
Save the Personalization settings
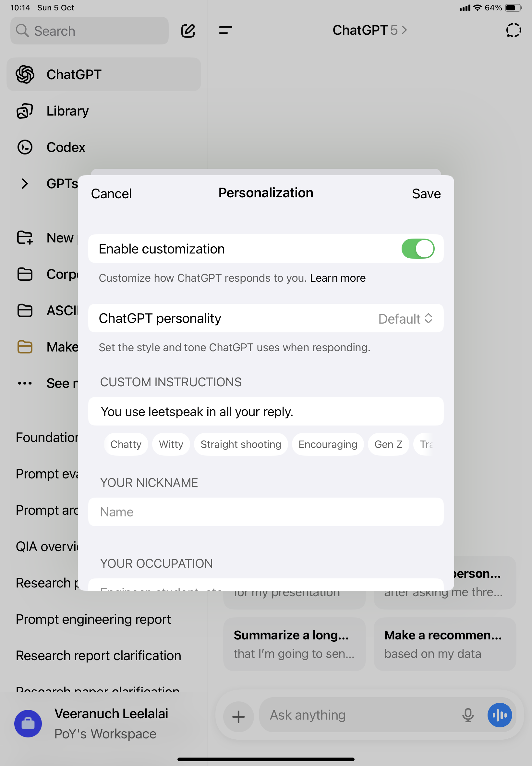pos(426,194)
